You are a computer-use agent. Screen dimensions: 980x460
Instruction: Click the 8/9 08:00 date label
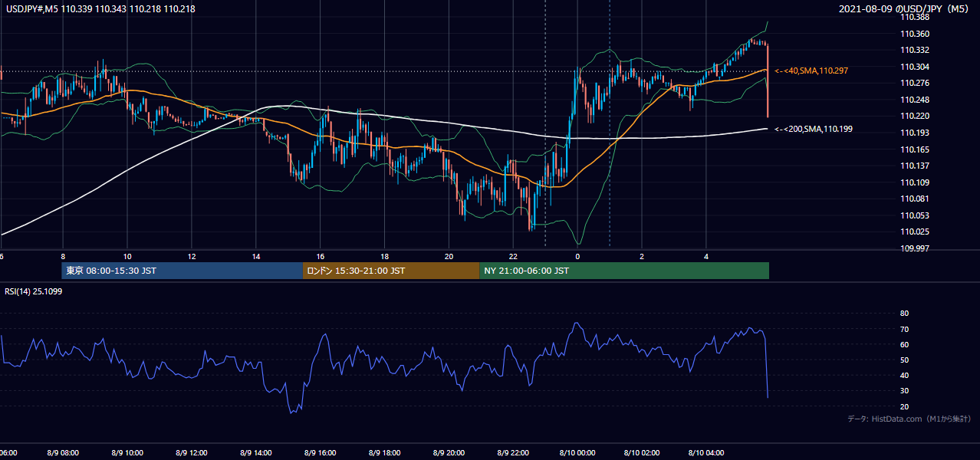coord(64,452)
